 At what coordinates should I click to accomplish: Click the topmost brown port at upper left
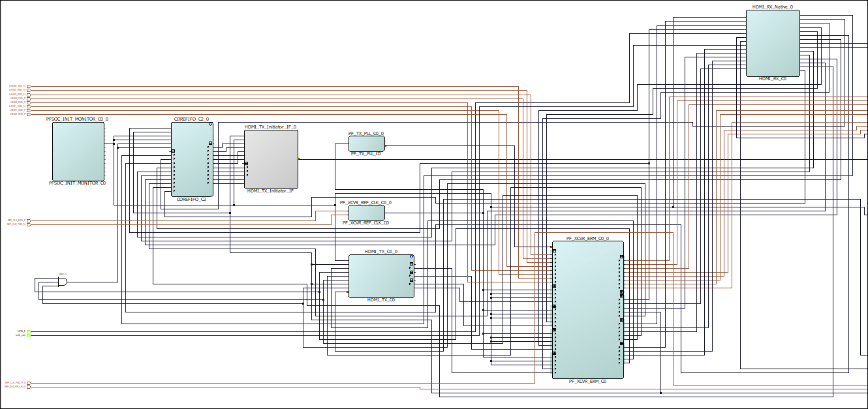point(28,86)
